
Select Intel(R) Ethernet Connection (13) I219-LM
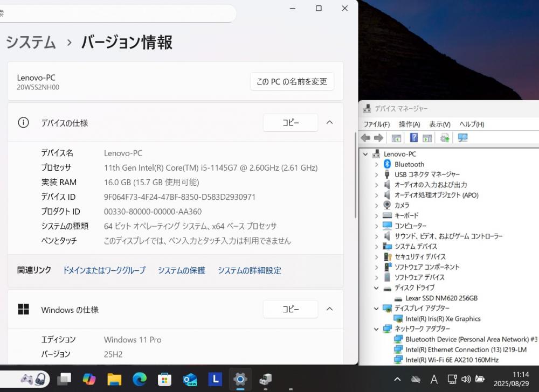[466, 349]
